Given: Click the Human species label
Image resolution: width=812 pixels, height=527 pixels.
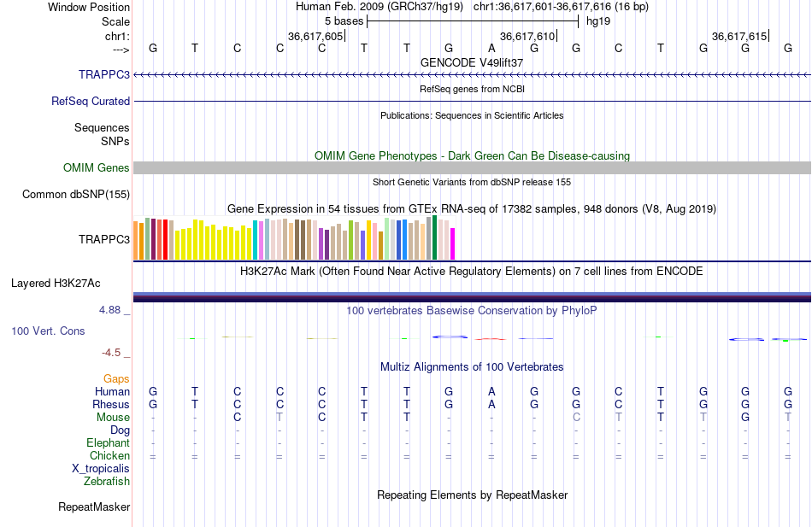Looking at the screenshot, I should [112, 391].
